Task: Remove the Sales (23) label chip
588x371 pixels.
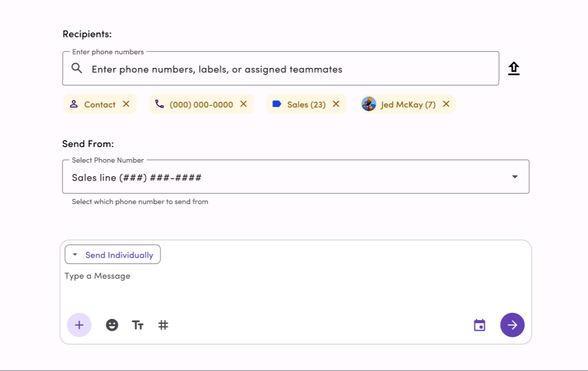Action: pos(336,104)
